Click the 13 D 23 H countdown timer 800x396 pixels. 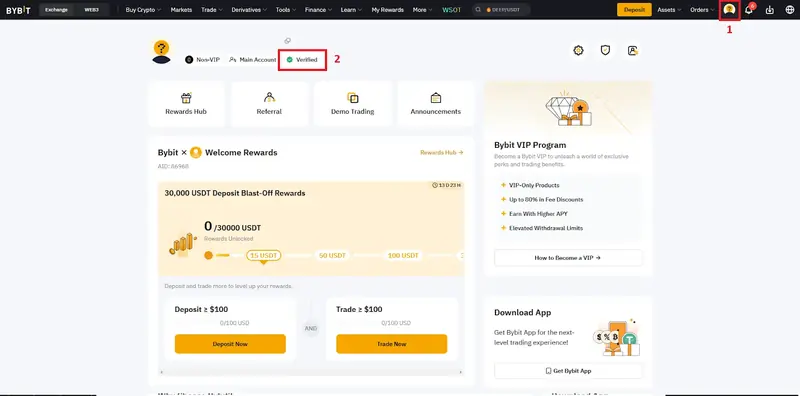click(x=446, y=185)
